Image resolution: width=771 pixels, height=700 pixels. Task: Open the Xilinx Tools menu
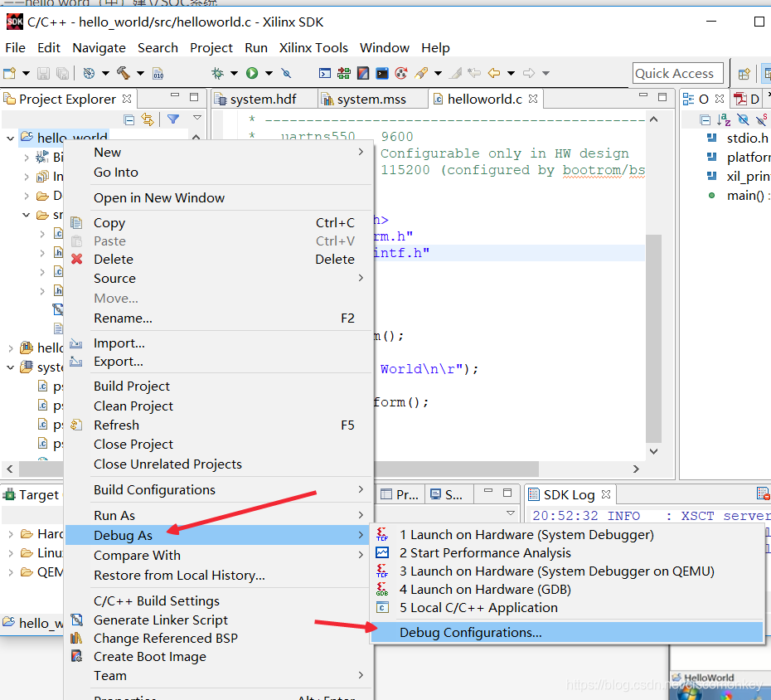[x=313, y=48]
